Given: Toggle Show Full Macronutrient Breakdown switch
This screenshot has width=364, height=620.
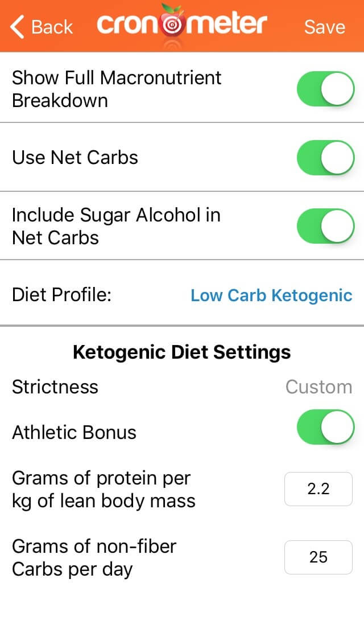Looking at the screenshot, I should pyautogui.click(x=326, y=89).
